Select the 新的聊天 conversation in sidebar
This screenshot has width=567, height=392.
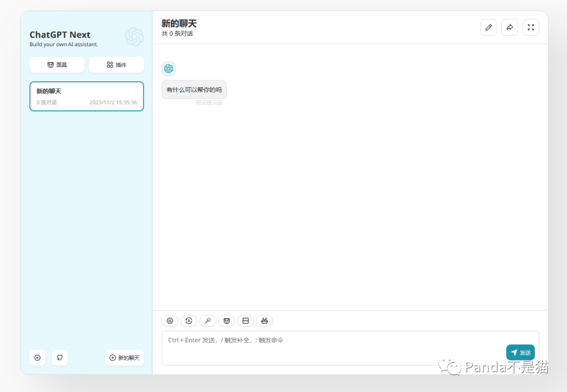point(87,96)
